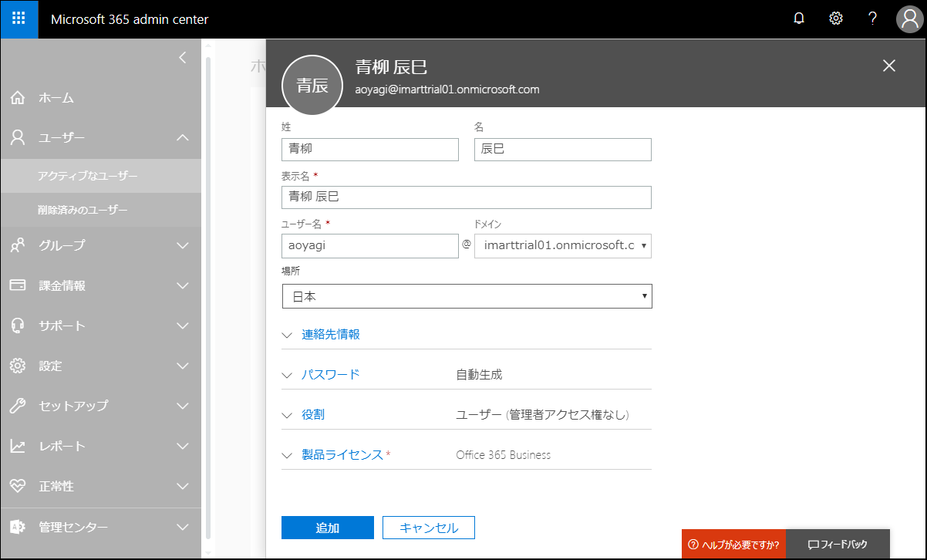927x560 pixels.
Task: Expand the 製品ライセンス section
Action: [x=342, y=455]
